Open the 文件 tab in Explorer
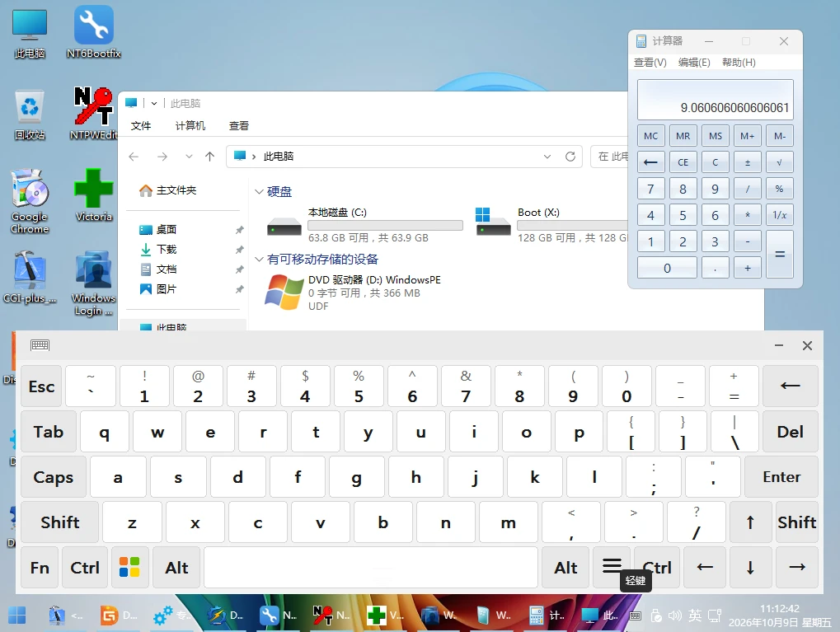Screen dimensions: 840x632 point(141,126)
